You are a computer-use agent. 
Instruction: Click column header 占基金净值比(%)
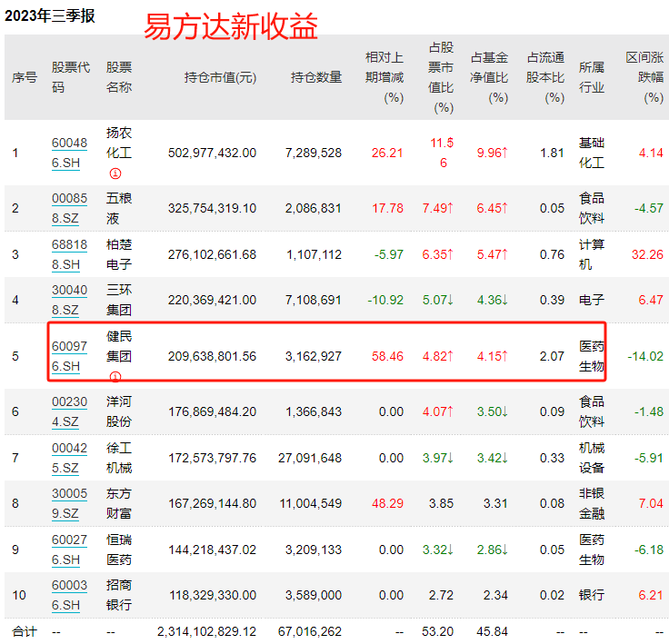489,77
